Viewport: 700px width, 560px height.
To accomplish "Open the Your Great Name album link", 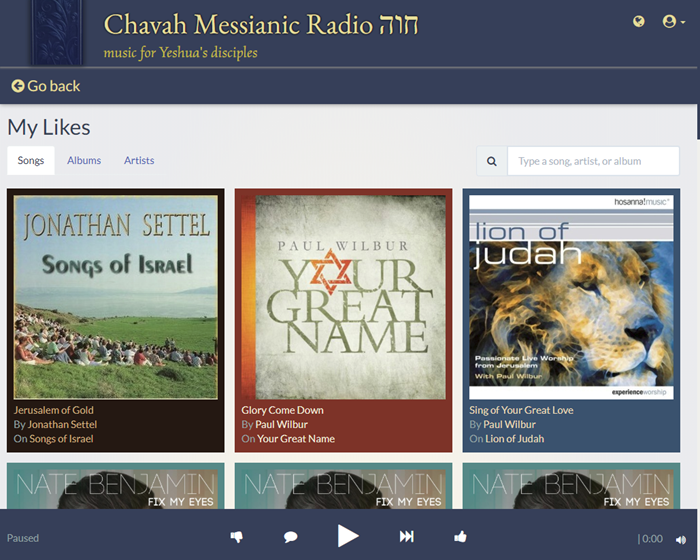I will (296, 439).
